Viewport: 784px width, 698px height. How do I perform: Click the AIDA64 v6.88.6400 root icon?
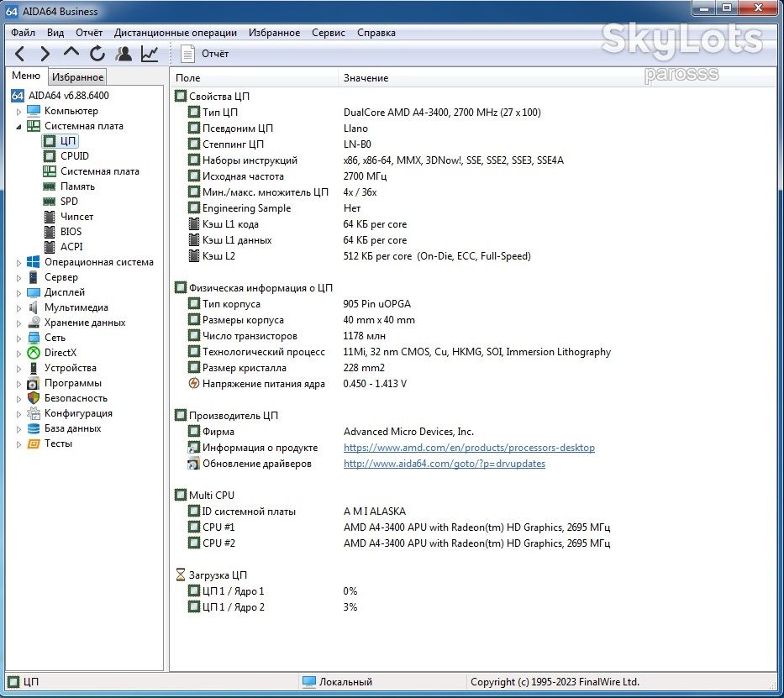(x=18, y=96)
